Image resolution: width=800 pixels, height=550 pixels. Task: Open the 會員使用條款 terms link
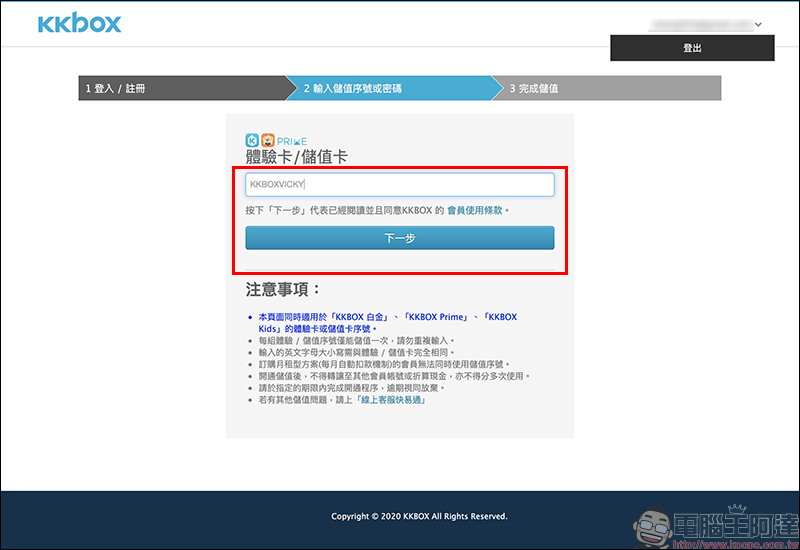click(475, 211)
